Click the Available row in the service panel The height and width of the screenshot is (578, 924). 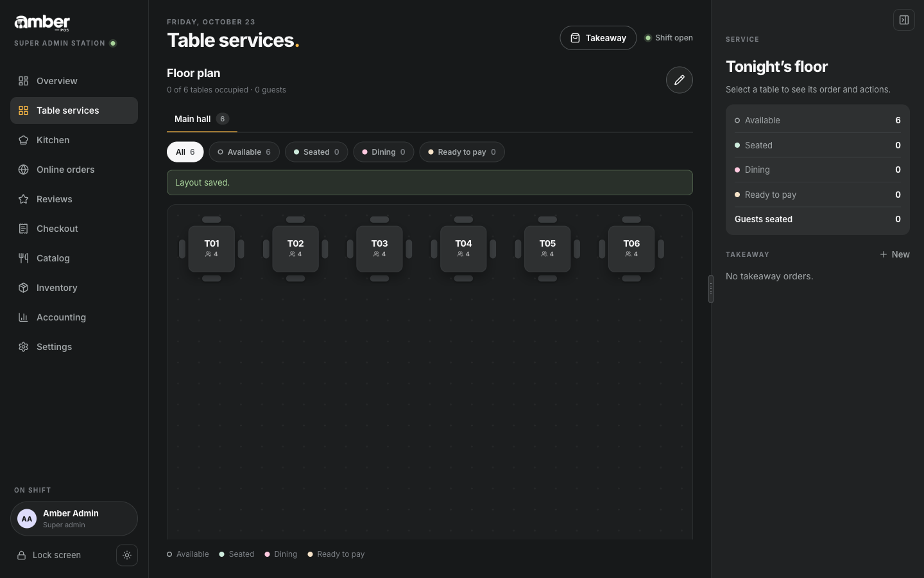(817, 120)
